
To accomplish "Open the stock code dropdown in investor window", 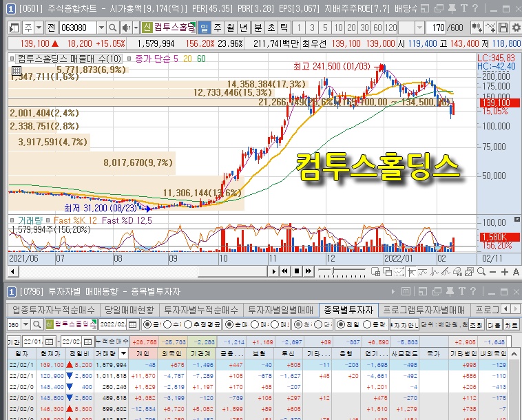I will tap(26, 324).
